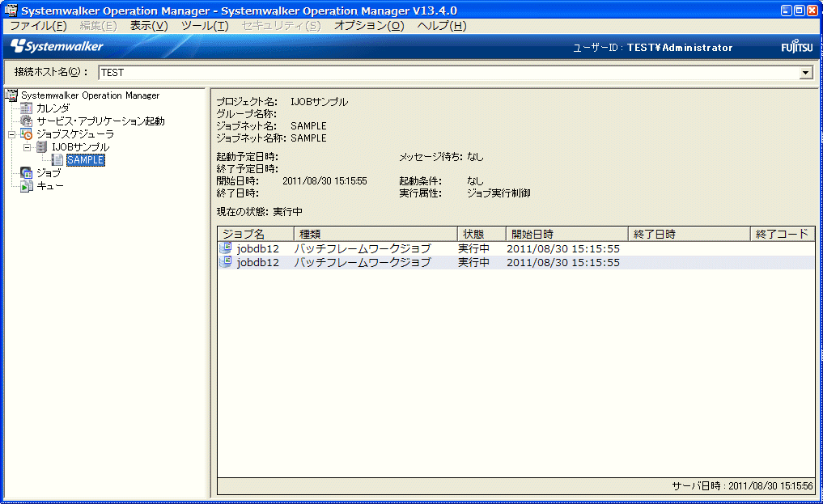Open the ファイル(F) menu
823x504 pixels.
(38, 26)
